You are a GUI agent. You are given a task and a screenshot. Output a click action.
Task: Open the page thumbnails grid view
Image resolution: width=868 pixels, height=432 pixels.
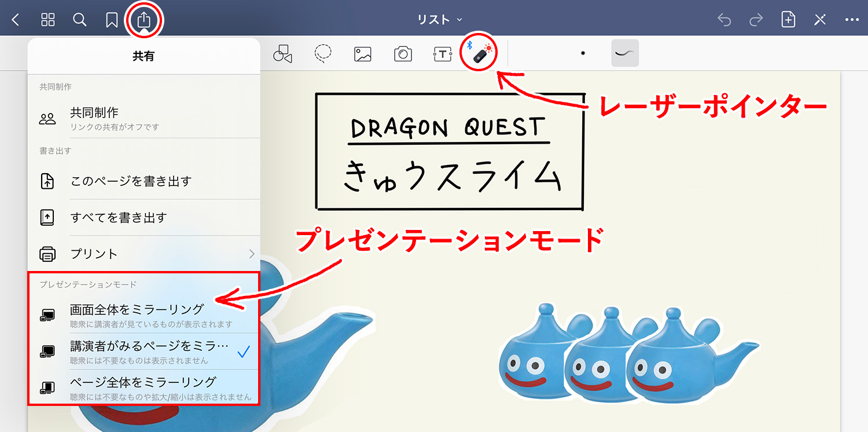point(48,20)
